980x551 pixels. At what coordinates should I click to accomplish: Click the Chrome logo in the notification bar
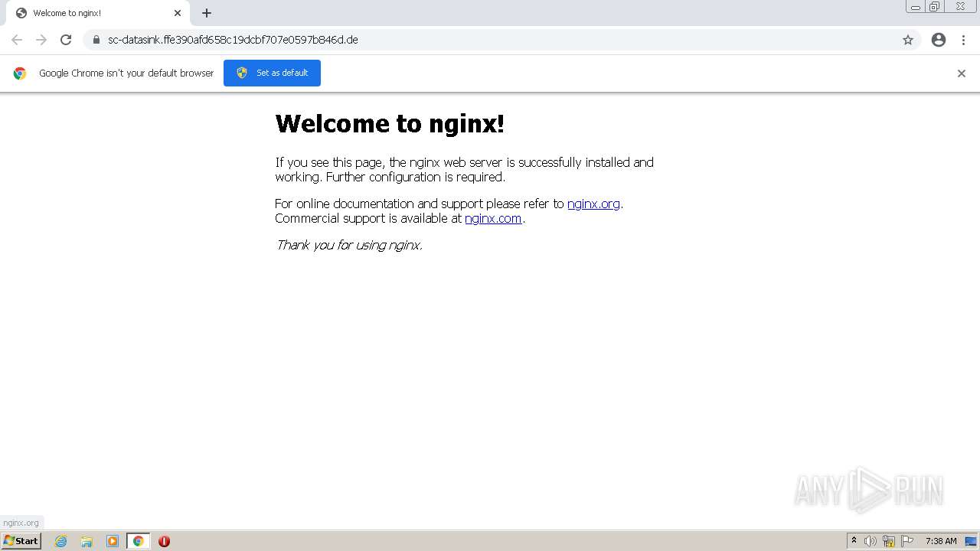click(20, 73)
